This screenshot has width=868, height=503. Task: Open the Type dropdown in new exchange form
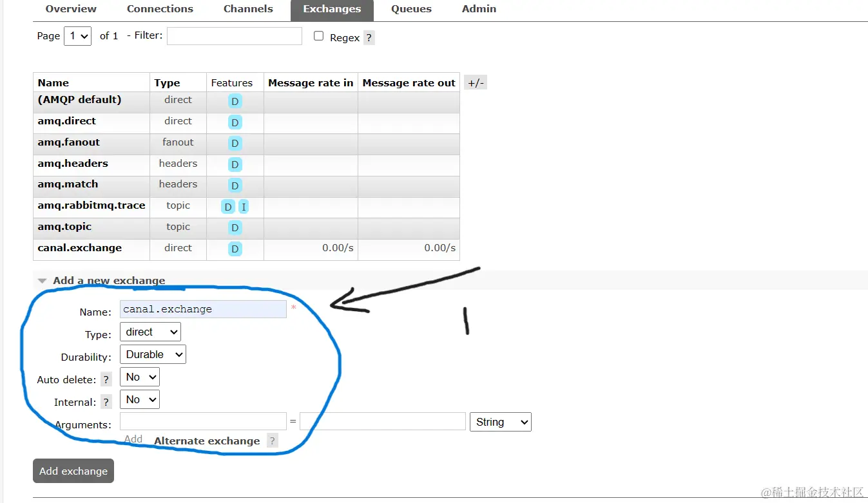(x=150, y=332)
